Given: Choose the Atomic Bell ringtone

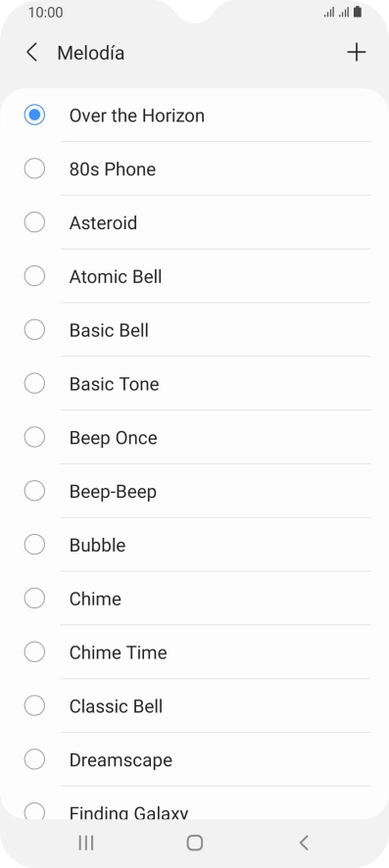Looking at the screenshot, I should click(x=195, y=276).
